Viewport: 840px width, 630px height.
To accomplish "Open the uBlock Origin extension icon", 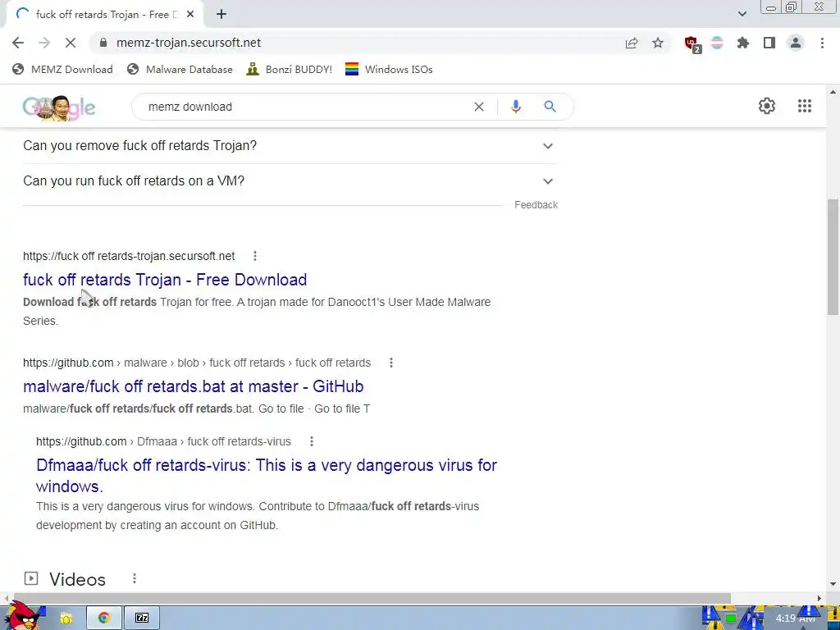I will [692, 44].
